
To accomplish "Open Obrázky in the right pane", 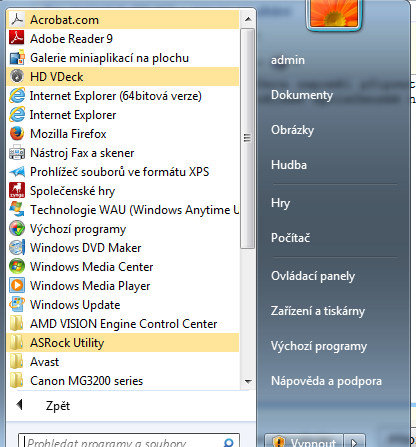I will tap(292, 130).
